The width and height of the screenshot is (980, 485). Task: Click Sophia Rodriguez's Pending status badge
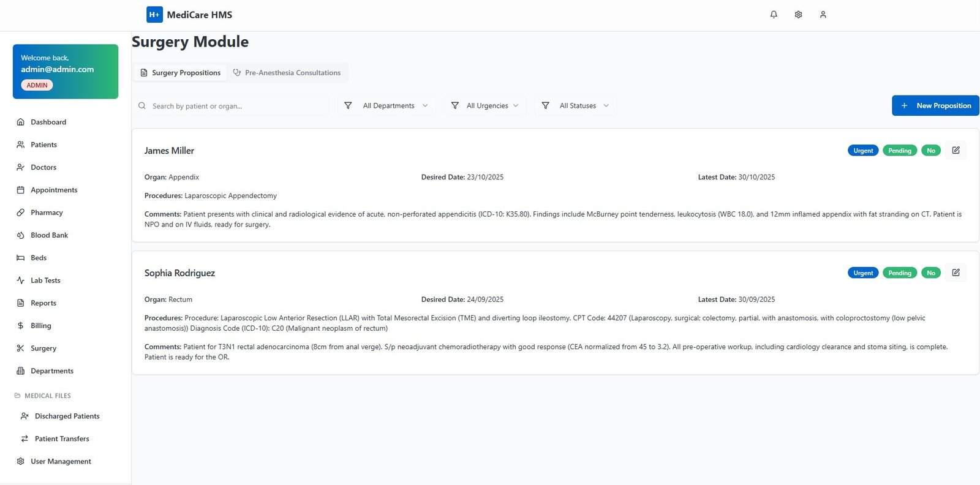900,273
